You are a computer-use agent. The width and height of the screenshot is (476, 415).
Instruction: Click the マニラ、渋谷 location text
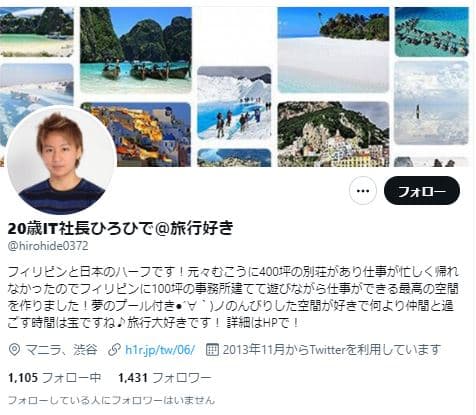[x=61, y=350]
